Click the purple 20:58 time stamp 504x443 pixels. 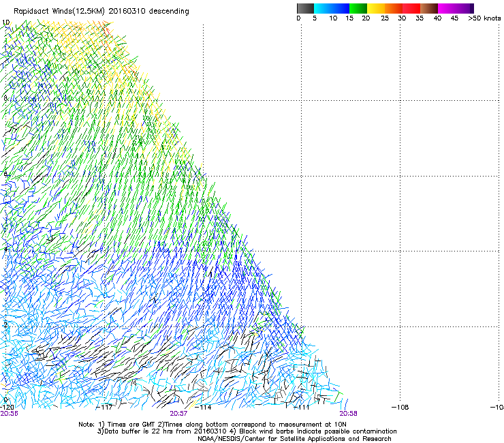[349, 414]
